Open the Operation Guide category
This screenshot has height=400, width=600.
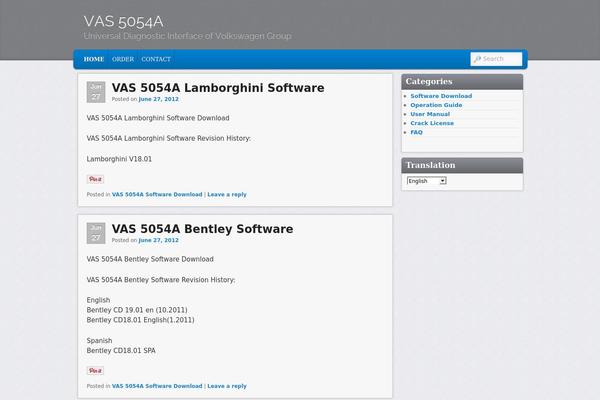[436, 105]
